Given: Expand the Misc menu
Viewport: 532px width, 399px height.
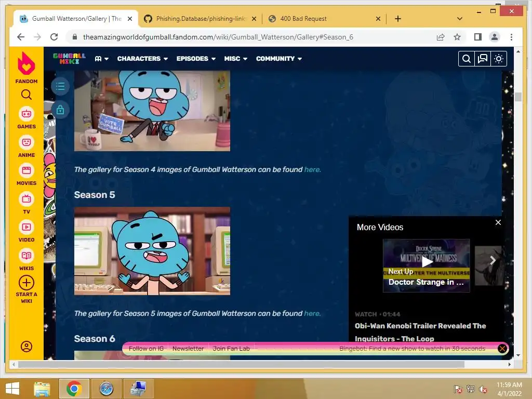Looking at the screenshot, I should coord(235,59).
